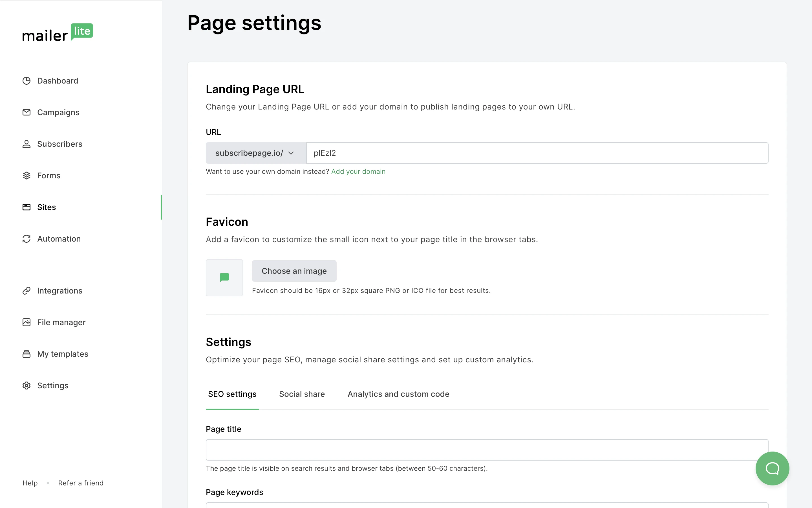812x508 pixels.
Task: Go to My templates
Action: 63,354
